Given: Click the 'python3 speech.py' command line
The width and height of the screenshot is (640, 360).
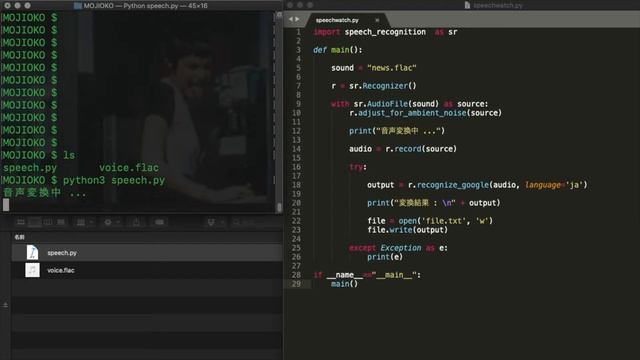Looking at the screenshot, I should pyautogui.click(x=114, y=180).
